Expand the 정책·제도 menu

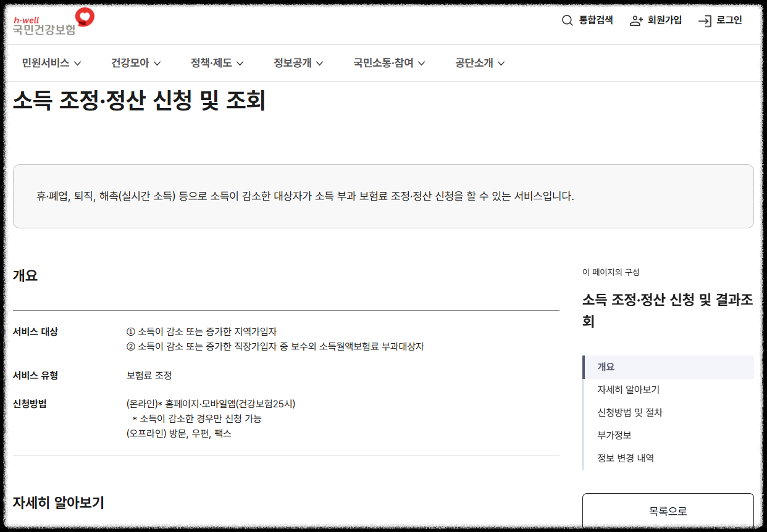coord(217,63)
